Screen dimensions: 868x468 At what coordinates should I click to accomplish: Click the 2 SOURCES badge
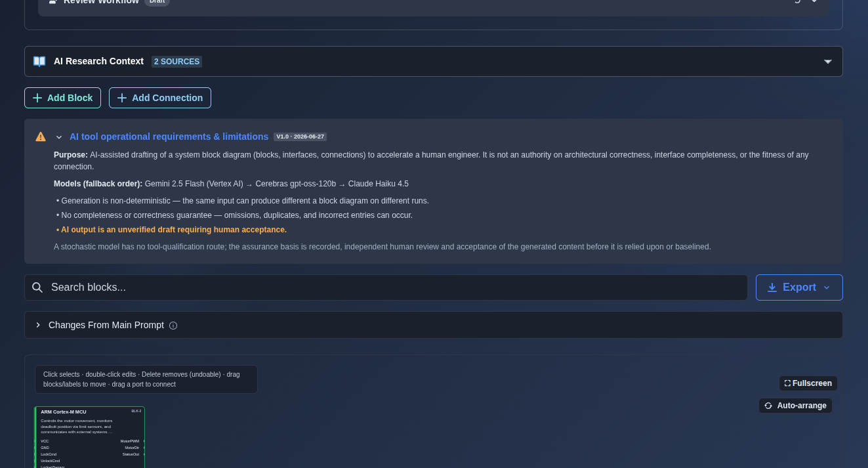pos(176,62)
